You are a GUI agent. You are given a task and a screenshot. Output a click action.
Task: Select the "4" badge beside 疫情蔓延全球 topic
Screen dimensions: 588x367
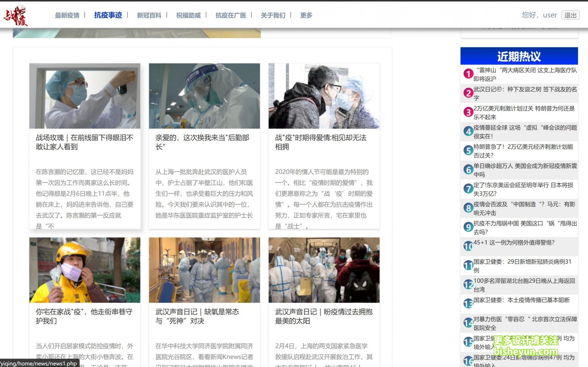coord(468,131)
